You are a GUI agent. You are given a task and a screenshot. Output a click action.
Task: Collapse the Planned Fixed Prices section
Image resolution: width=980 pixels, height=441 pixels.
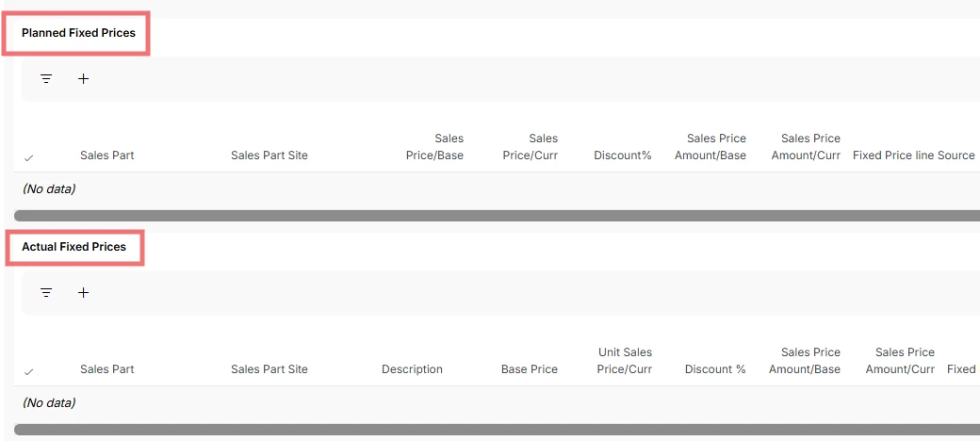pos(78,33)
